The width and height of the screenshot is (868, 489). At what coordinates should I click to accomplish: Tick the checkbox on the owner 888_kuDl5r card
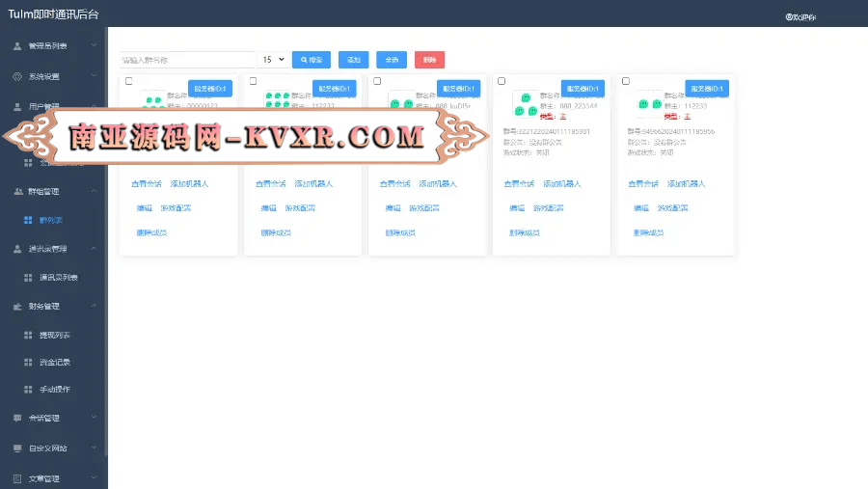pos(377,81)
